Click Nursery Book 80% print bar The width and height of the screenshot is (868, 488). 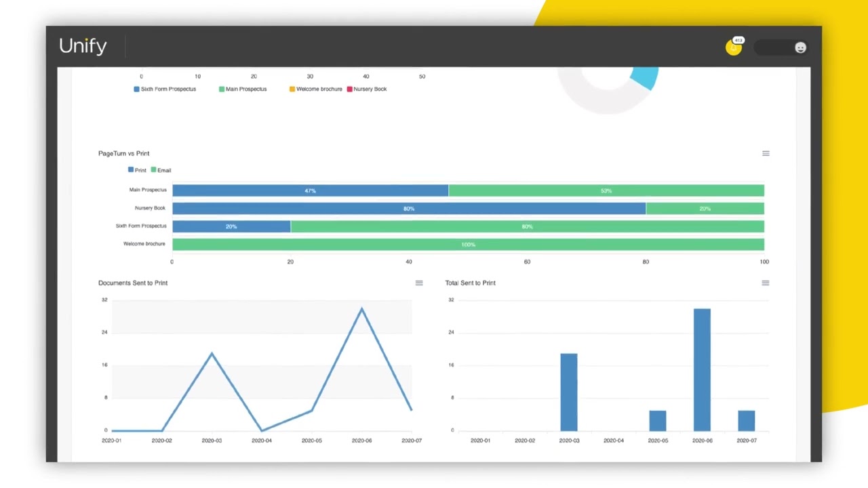tap(409, 209)
